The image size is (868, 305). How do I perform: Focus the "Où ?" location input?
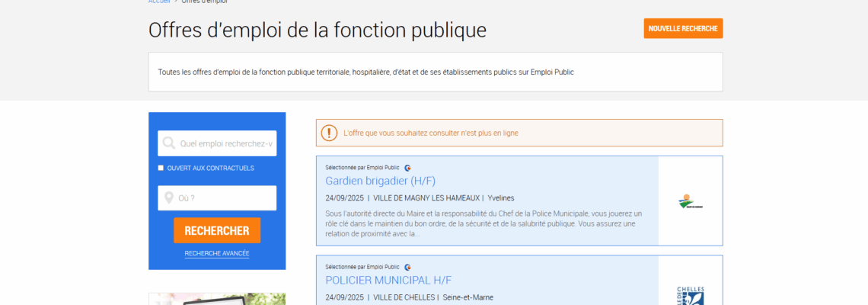(225, 198)
